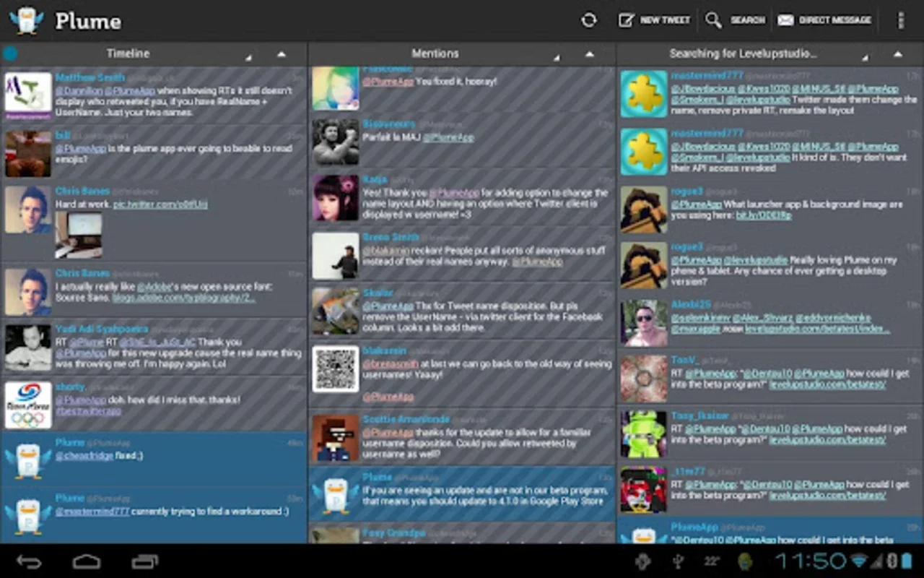Open levelupstudio.com link in Alexbi25's tweet
The width and height of the screenshot is (924, 578).
tap(816, 329)
